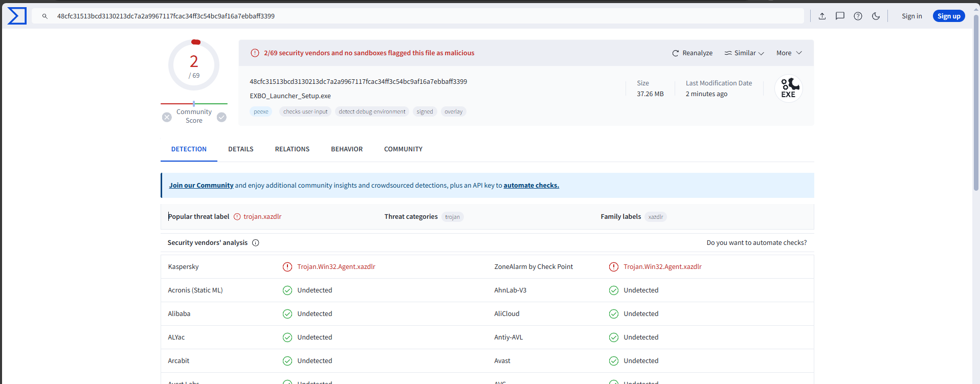Click the checks-user-input tag
The height and width of the screenshot is (384, 980).
pos(305,111)
